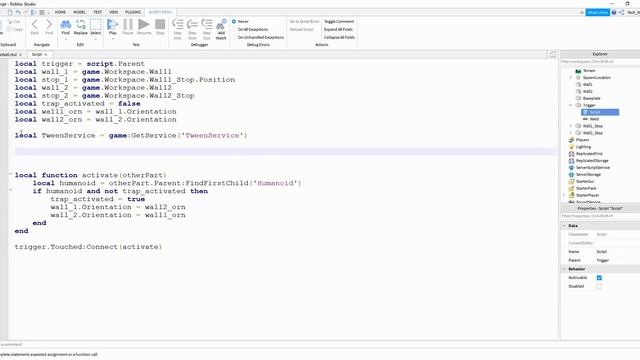Click the Find binoculars icon
This screenshot has height=360, width=640.
[x=65, y=24]
